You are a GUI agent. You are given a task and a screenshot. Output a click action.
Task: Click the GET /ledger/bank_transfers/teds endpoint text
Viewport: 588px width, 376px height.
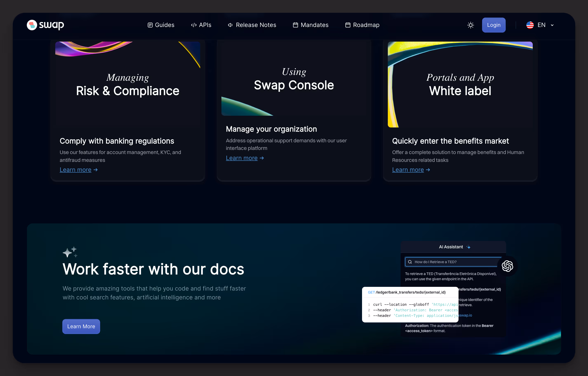click(x=407, y=292)
